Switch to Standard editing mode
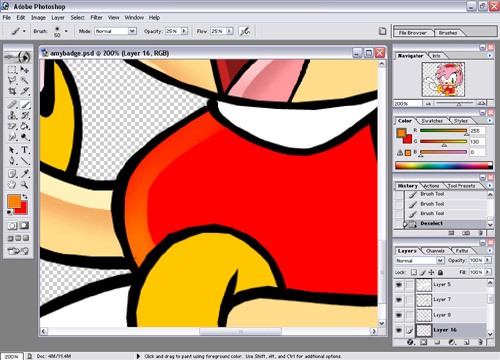The height and width of the screenshot is (360, 500). click(x=12, y=226)
